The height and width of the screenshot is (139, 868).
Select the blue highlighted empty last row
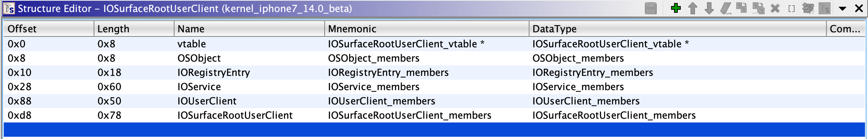point(434,130)
